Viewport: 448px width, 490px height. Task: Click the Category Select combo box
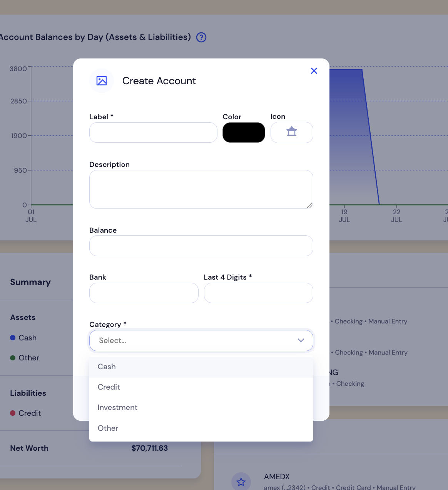(192, 340)
